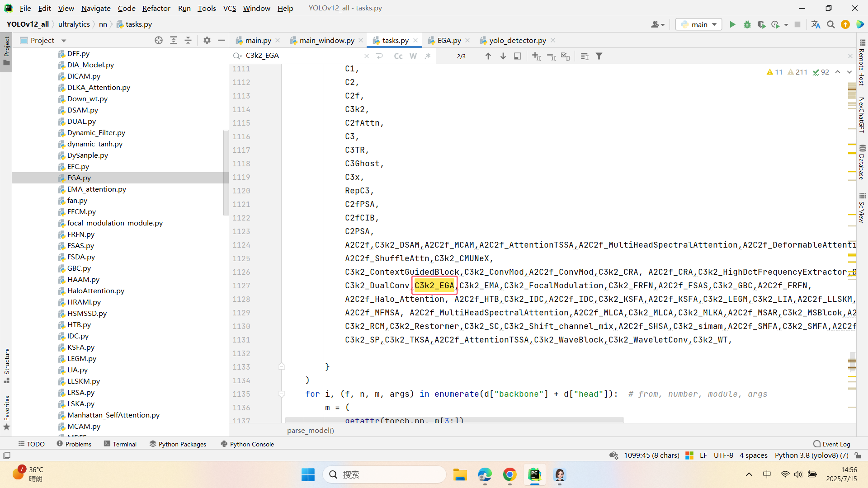Run the main configuration
This screenshot has height=488, width=868.
732,24
